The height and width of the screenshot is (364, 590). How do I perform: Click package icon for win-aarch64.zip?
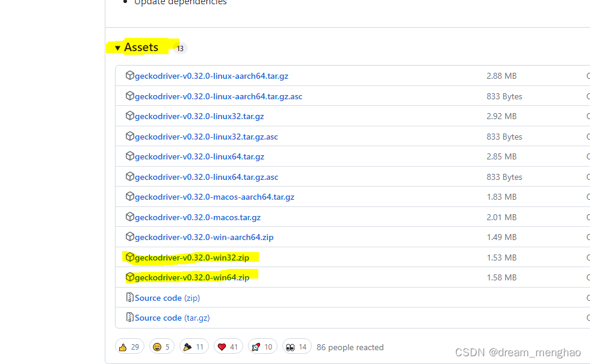[x=130, y=236]
